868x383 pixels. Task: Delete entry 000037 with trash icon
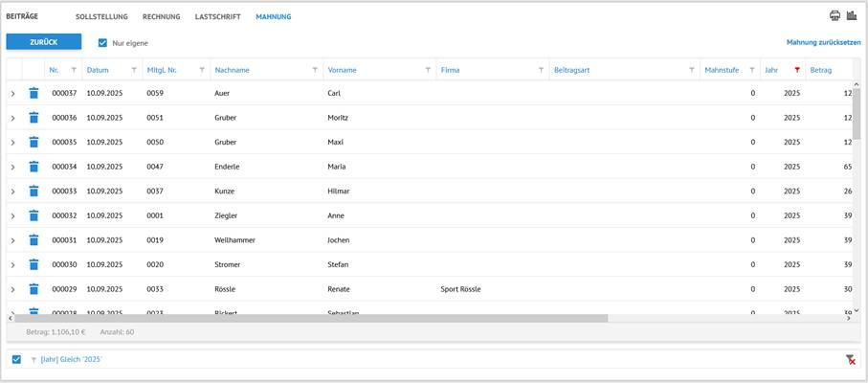pos(33,93)
